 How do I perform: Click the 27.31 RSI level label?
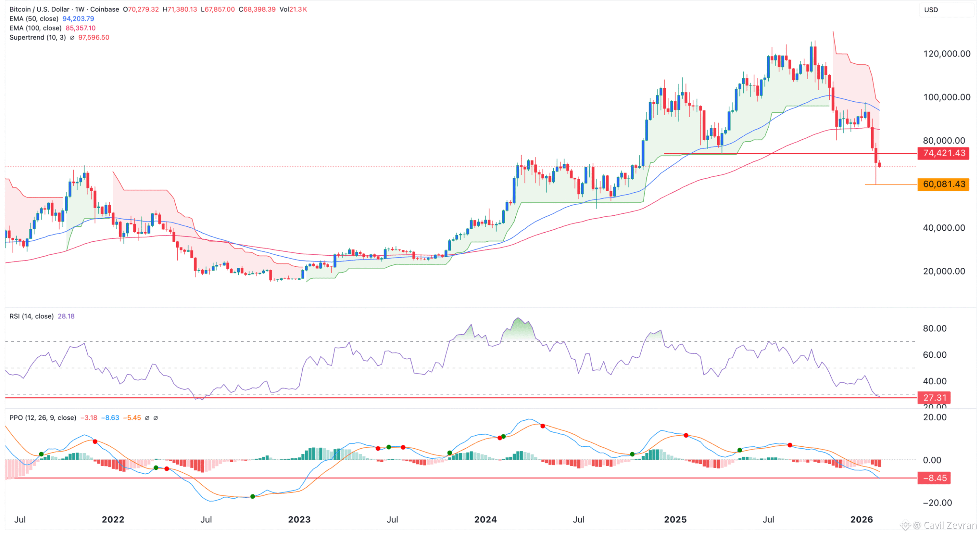pos(934,398)
